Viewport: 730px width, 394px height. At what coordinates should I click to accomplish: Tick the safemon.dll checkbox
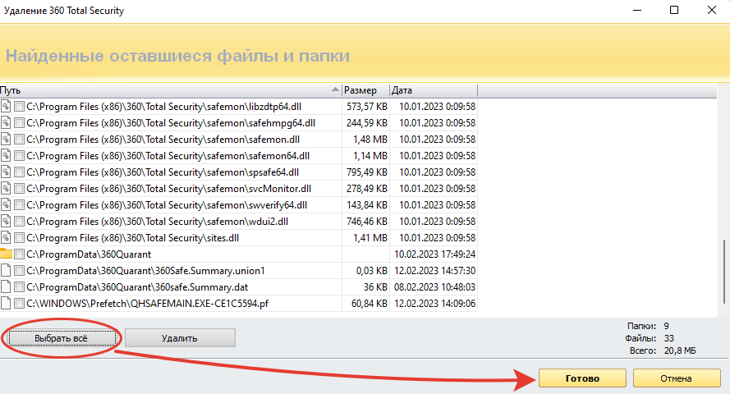19,139
